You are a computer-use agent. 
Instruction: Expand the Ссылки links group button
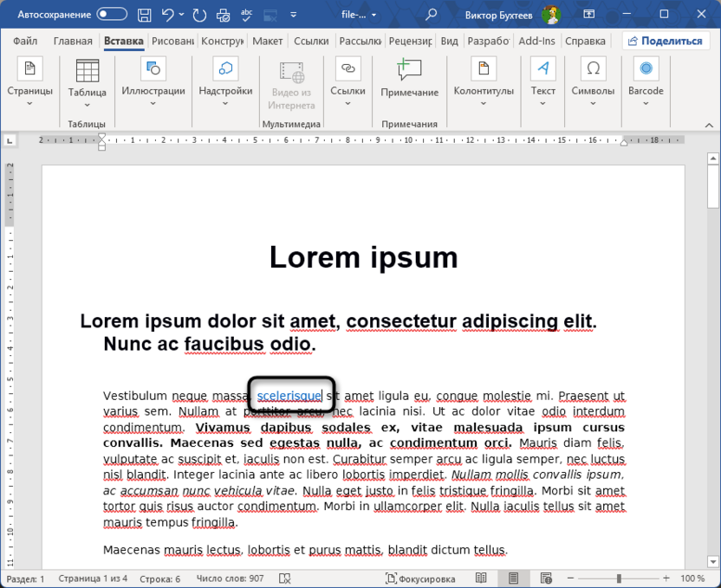[348, 81]
